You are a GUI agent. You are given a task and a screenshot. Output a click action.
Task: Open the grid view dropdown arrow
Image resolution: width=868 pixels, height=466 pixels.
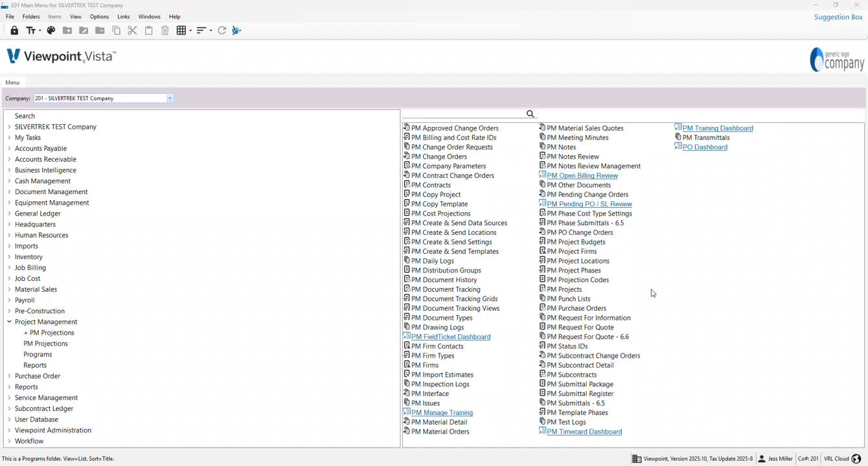[x=190, y=30]
